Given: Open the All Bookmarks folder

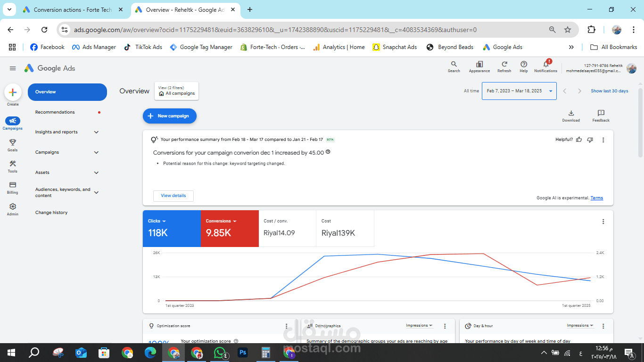Looking at the screenshot, I should (613, 47).
